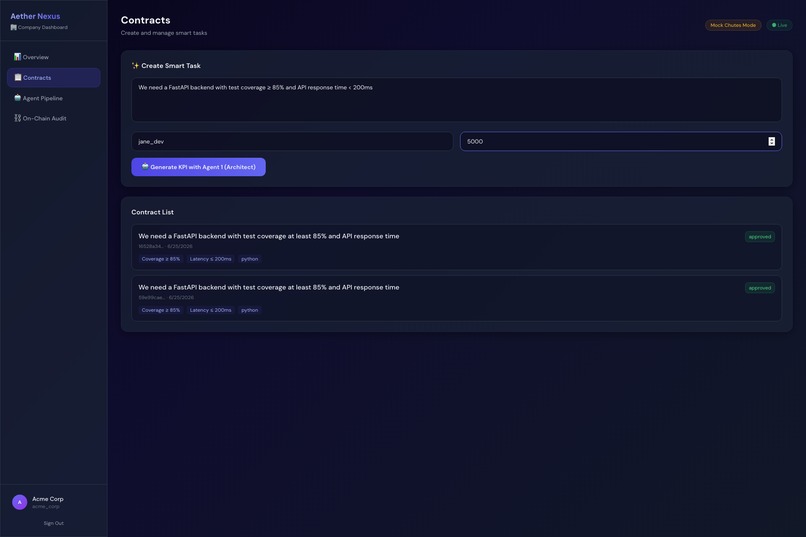Click the approved badge on contract 59e99cae
Viewport: 806px width, 537px height.
pos(760,288)
